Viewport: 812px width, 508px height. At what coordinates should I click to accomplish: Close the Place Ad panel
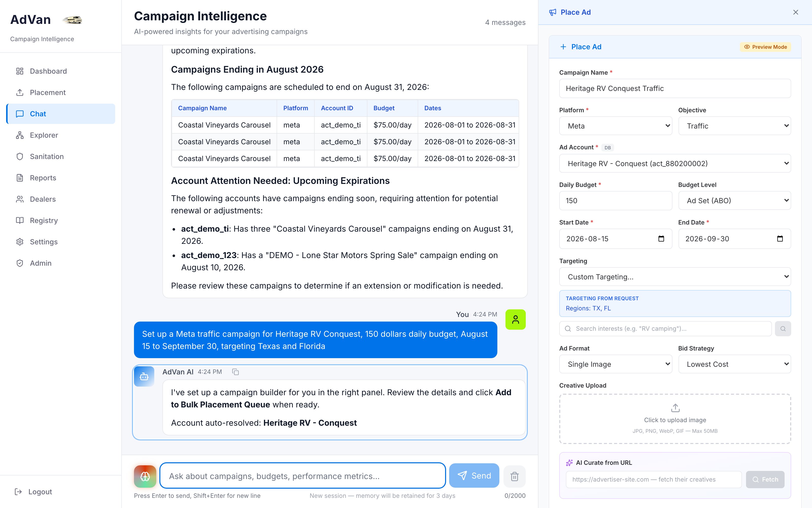click(x=796, y=12)
